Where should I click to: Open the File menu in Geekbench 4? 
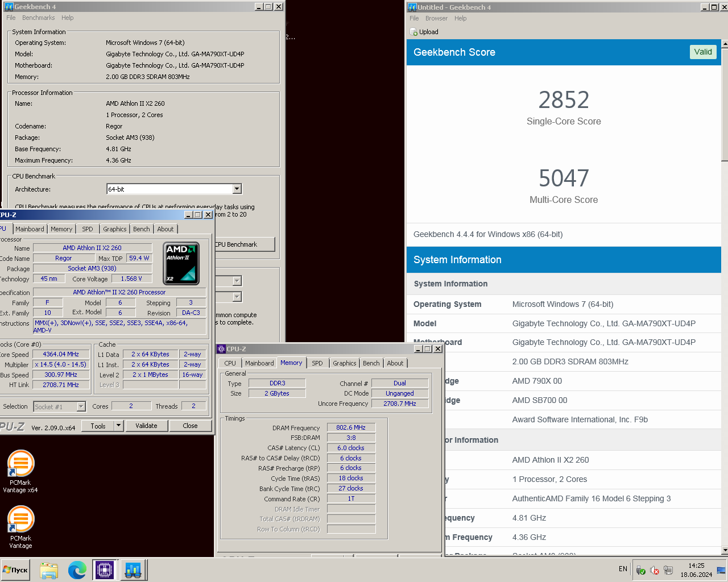[x=11, y=18]
